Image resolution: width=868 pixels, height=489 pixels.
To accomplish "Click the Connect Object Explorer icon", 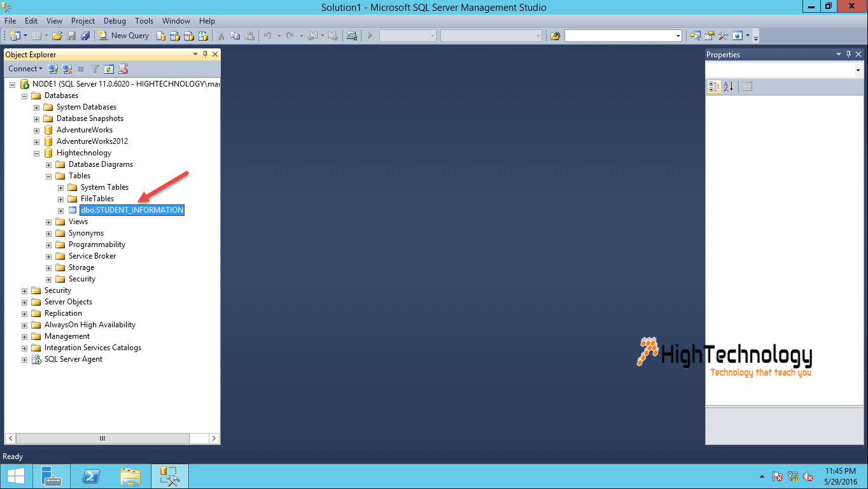I will click(53, 69).
